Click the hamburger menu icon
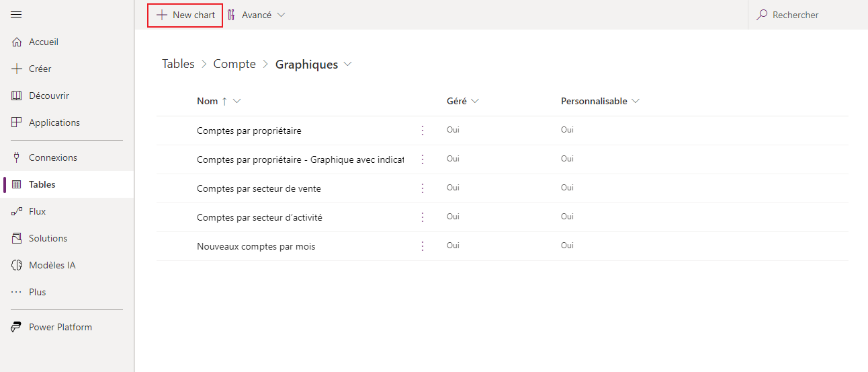 click(x=17, y=15)
